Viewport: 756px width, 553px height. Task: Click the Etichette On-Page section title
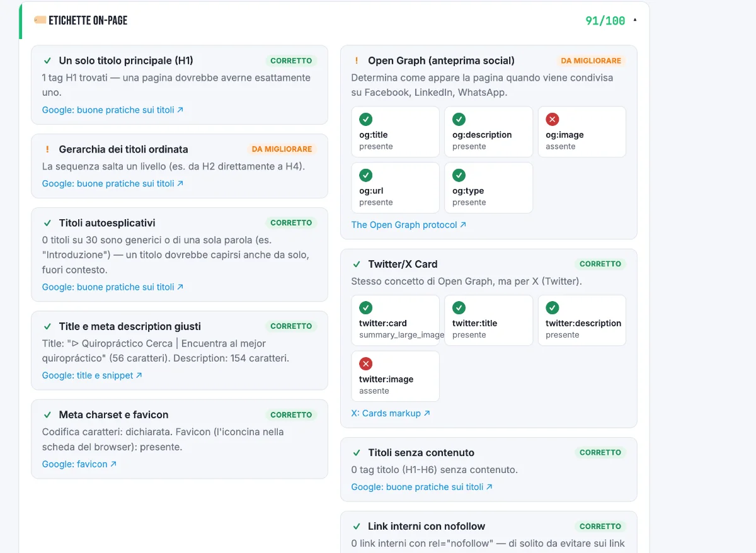(x=88, y=20)
